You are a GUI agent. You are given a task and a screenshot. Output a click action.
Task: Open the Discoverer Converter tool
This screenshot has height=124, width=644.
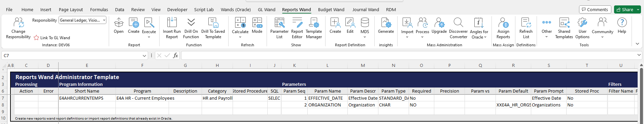(x=458, y=28)
